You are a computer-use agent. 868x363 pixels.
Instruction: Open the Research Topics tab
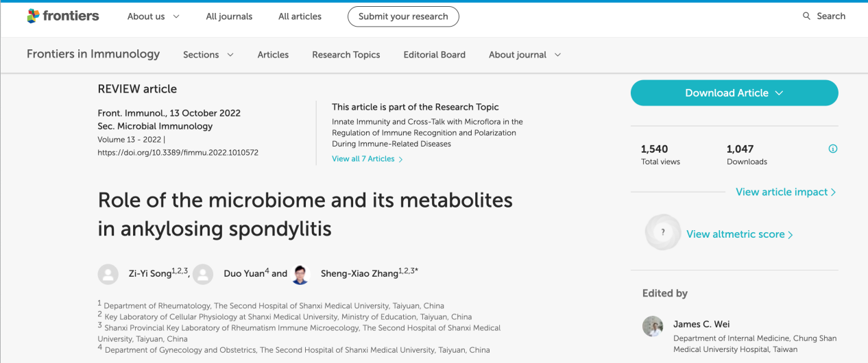tap(346, 55)
